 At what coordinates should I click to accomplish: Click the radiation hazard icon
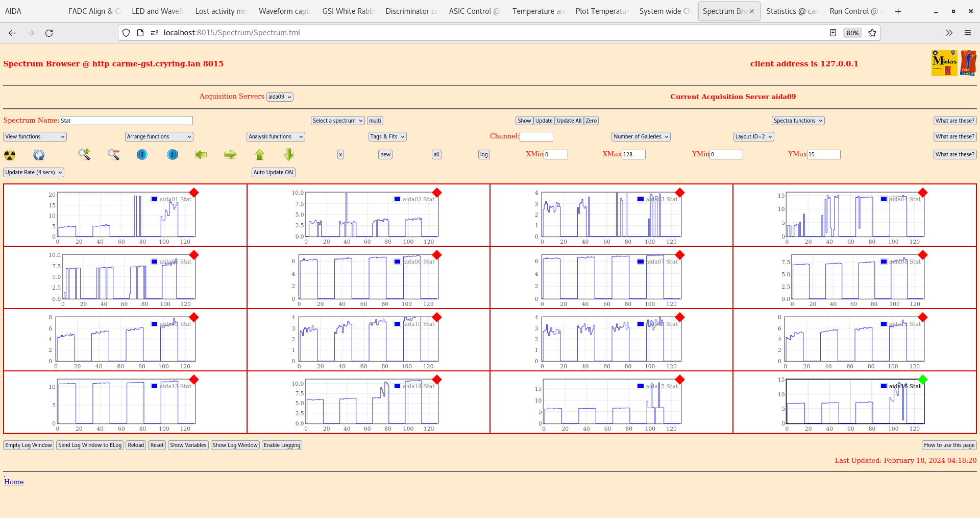click(10, 155)
